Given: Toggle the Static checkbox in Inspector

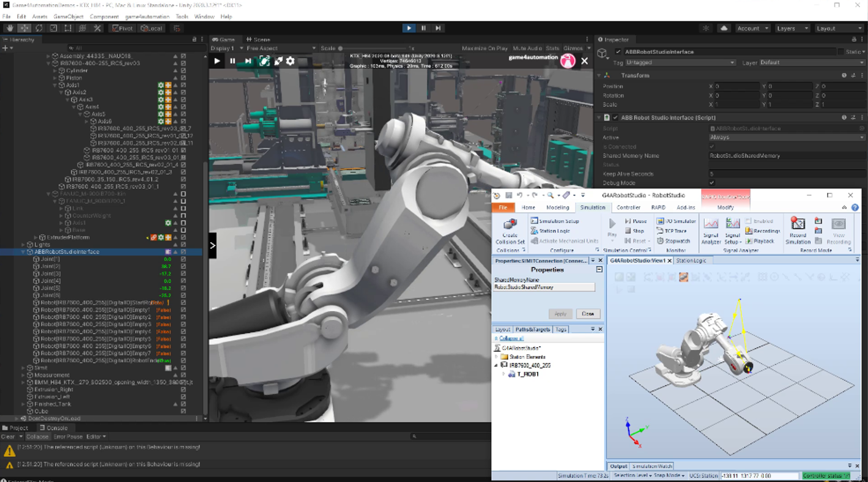Looking at the screenshot, I should point(841,52).
